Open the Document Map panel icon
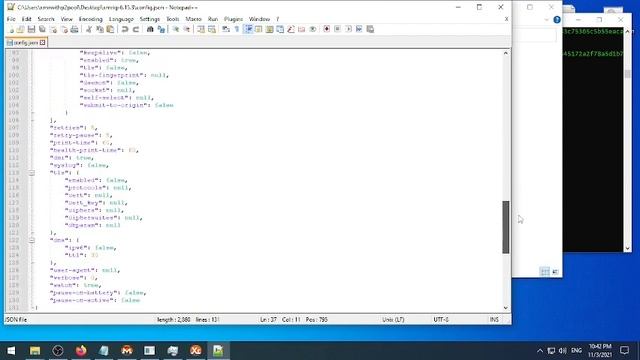 (x=269, y=29)
